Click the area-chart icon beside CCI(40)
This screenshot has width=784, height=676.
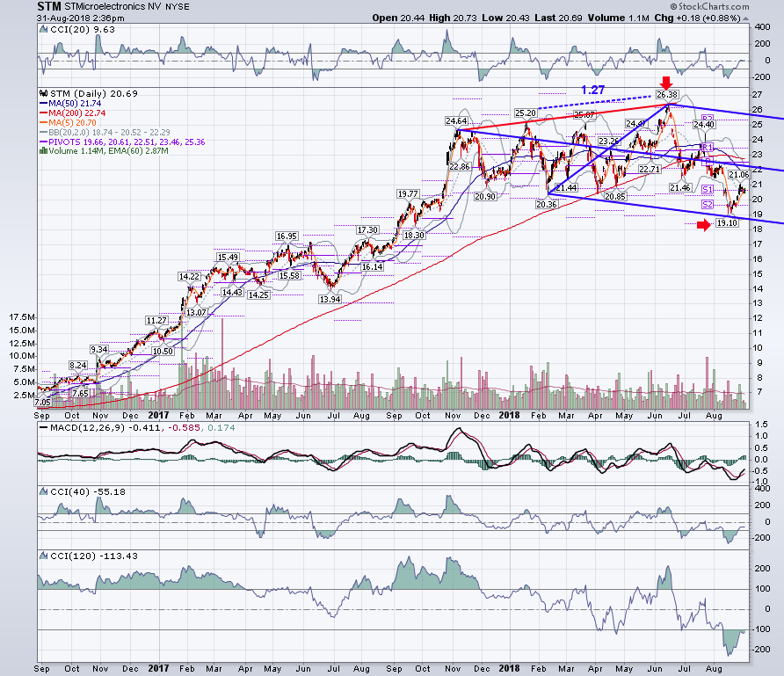pos(43,492)
